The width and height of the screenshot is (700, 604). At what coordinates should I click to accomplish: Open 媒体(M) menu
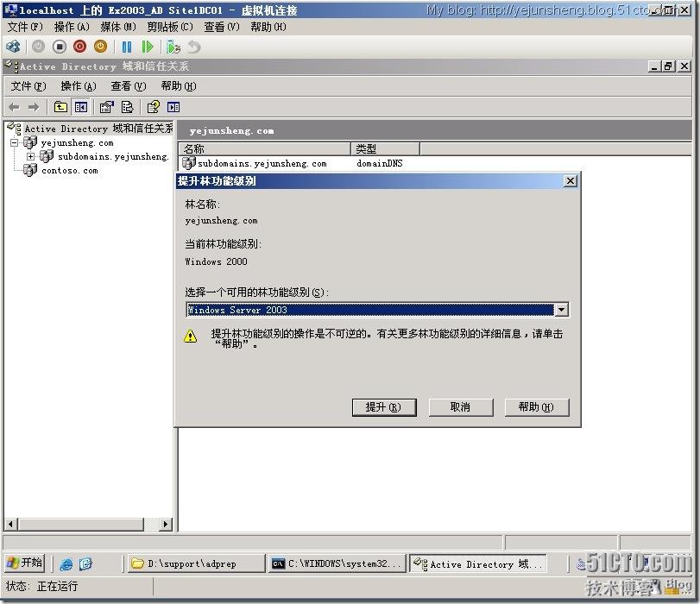(x=118, y=27)
